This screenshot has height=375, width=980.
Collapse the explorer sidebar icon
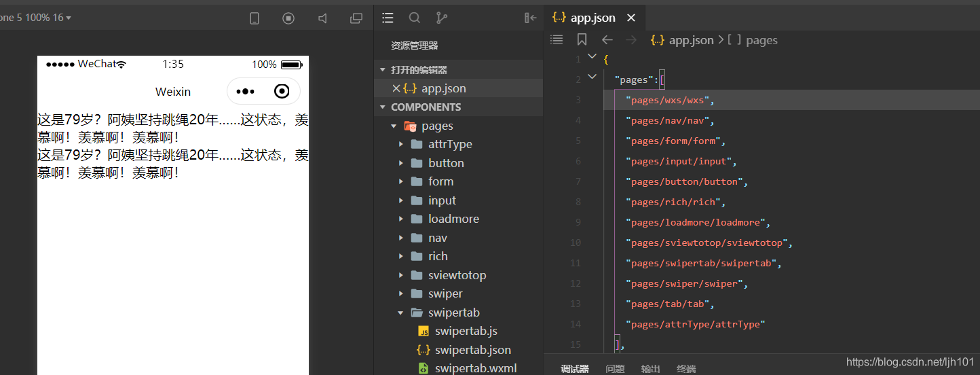531,18
